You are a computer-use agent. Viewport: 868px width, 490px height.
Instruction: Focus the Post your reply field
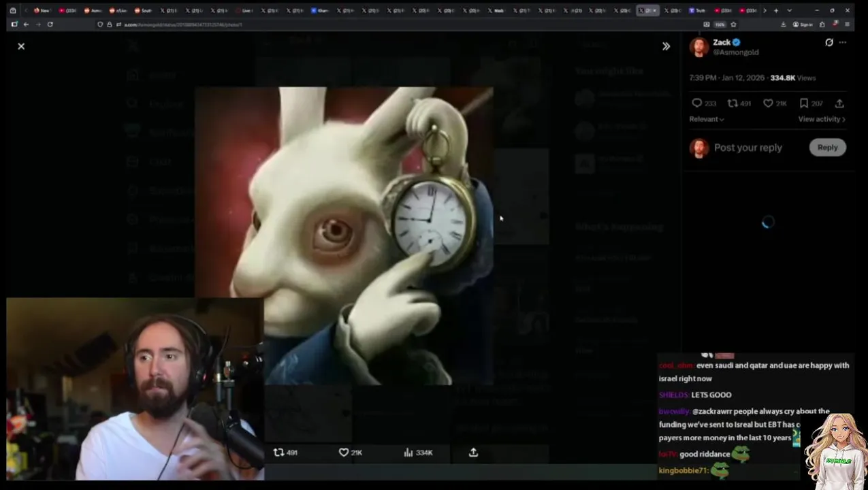[x=748, y=148]
